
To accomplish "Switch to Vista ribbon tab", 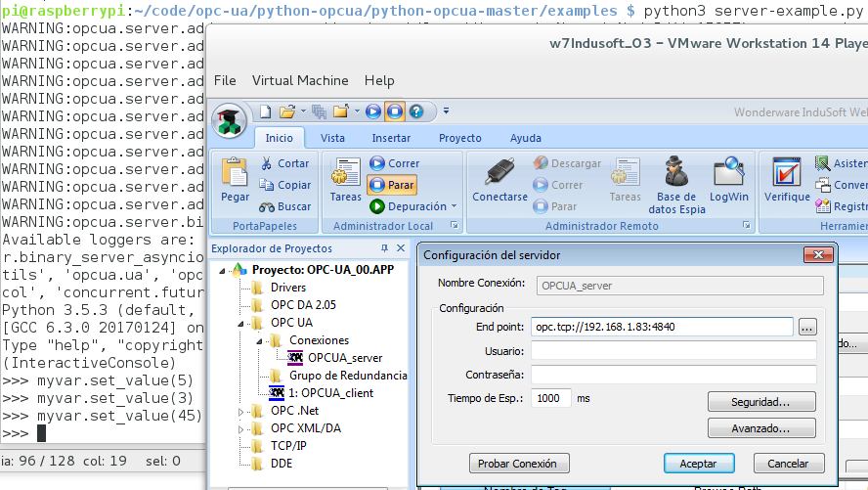I will coord(332,138).
